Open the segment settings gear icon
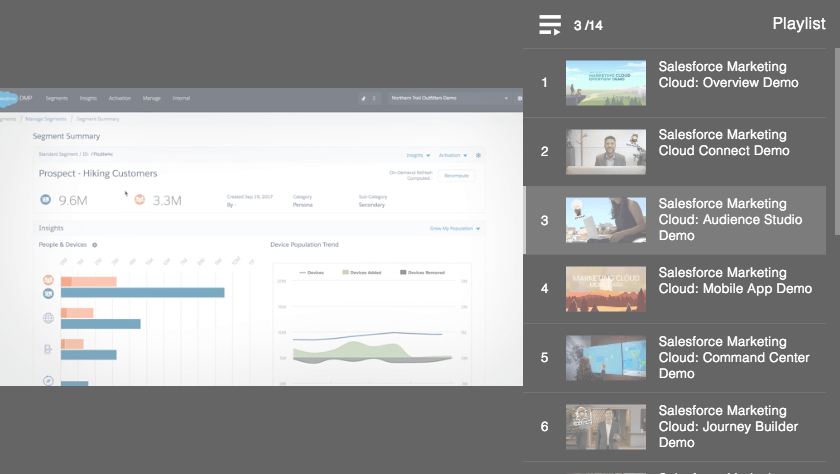 pos(478,155)
